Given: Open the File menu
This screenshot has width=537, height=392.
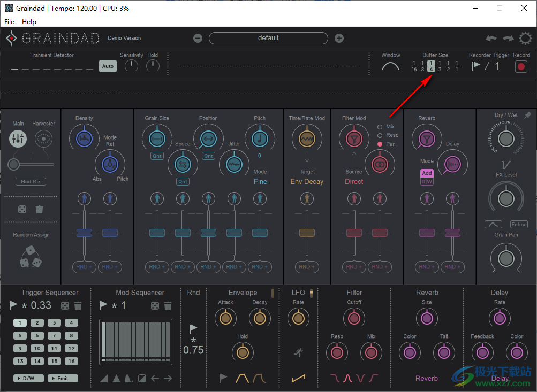Looking at the screenshot, I should point(9,21).
